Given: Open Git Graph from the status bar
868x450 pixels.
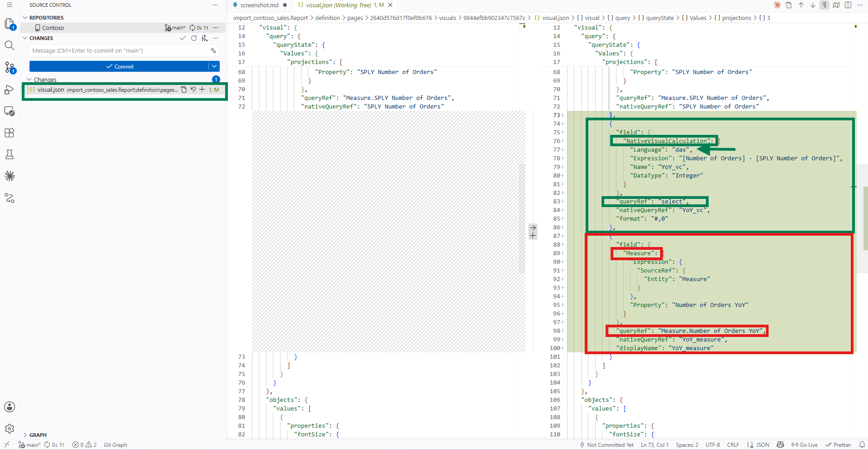Looking at the screenshot, I should click(115, 445).
